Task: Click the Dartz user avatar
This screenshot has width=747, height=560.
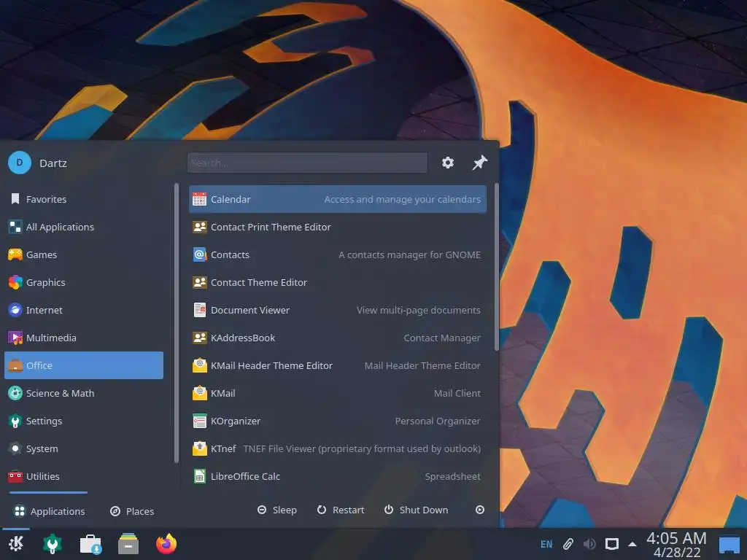Action: pos(20,163)
